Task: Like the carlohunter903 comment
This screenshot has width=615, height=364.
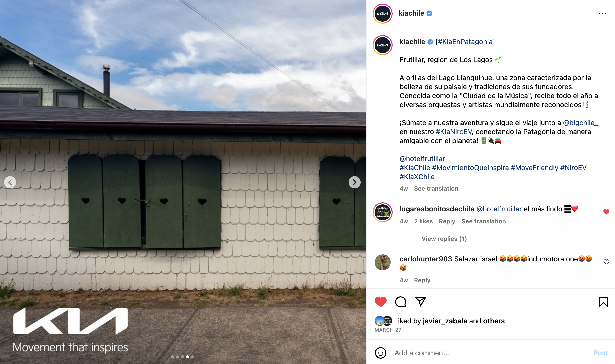Action: (x=606, y=262)
